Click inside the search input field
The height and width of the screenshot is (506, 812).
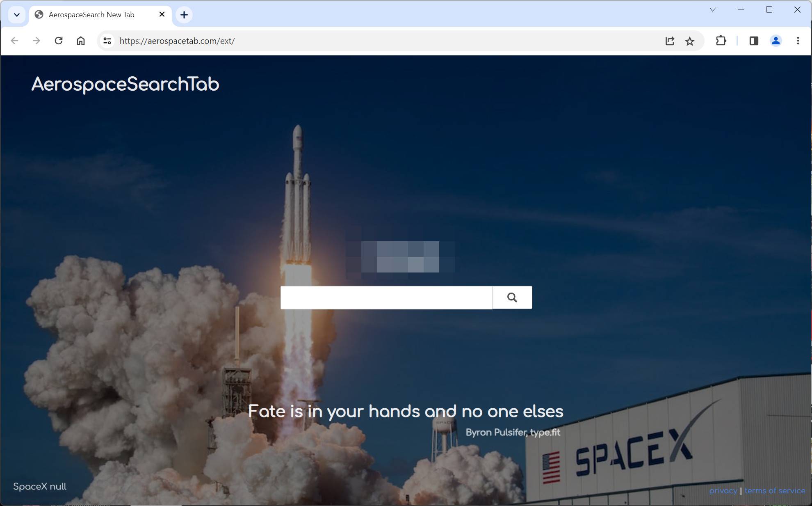[x=385, y=297]
